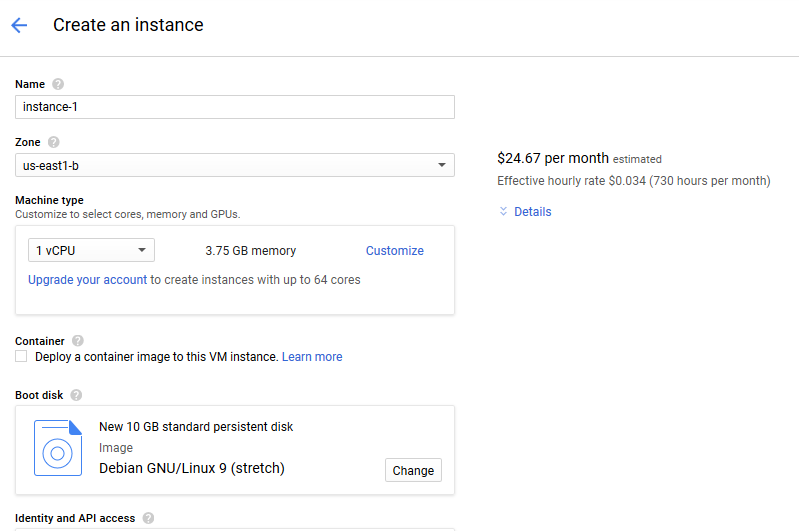
Task: Open the 1 vCPU machine type dropdown
Action: (x=91, y=251)
